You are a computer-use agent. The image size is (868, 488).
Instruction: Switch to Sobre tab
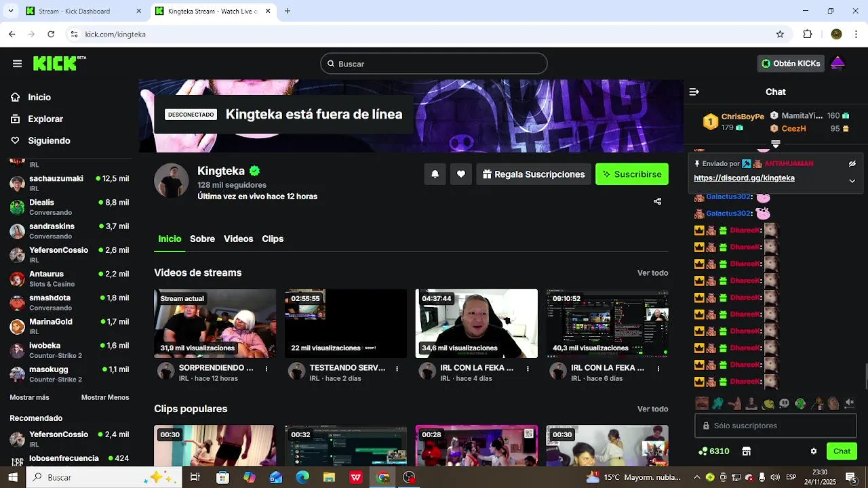[202, 239]
